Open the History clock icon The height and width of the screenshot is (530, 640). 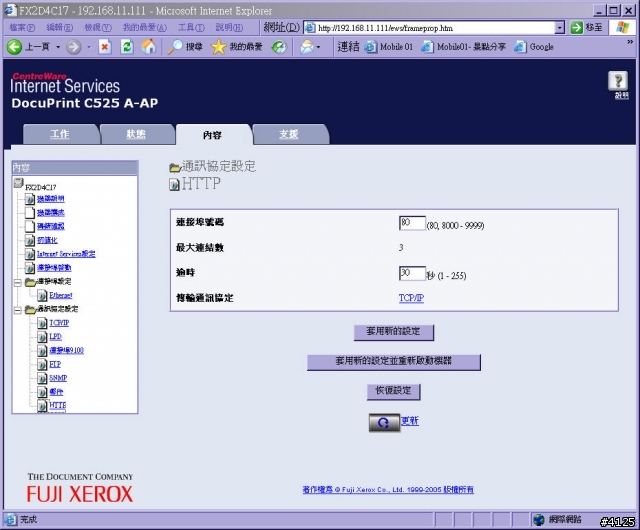tap(280, 47)
